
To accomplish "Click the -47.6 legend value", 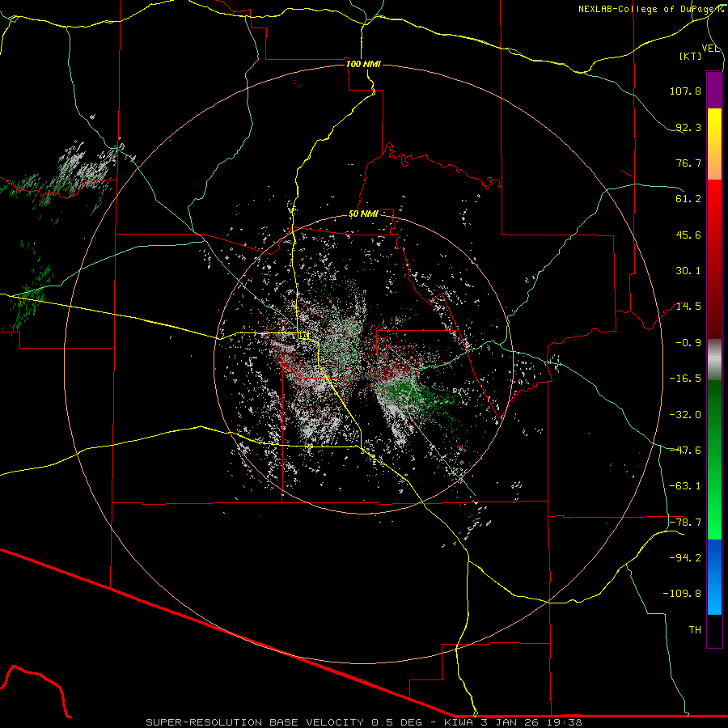I will (x=685, y=451).
